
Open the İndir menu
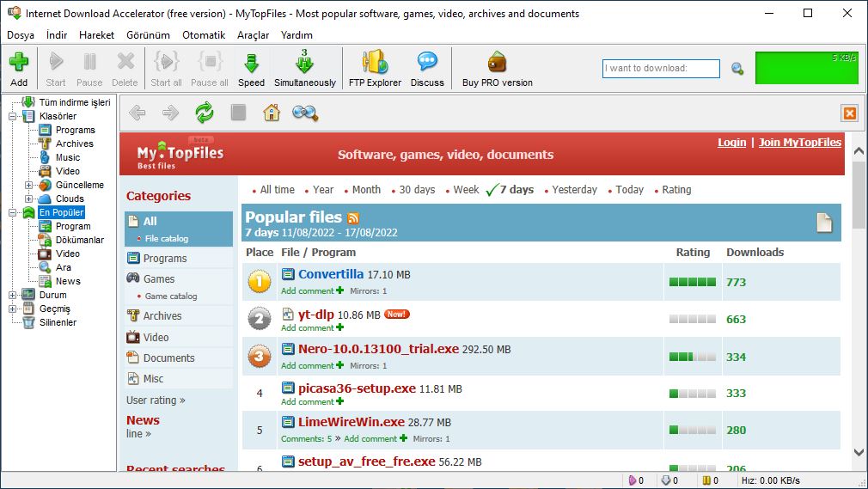click(57, 35)
